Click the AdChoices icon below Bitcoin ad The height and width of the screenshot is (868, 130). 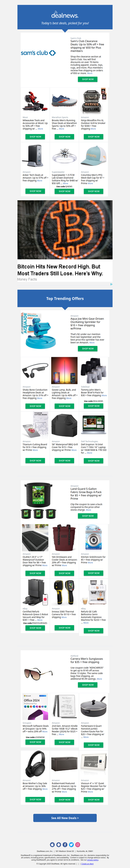click(x=111, y=284)
